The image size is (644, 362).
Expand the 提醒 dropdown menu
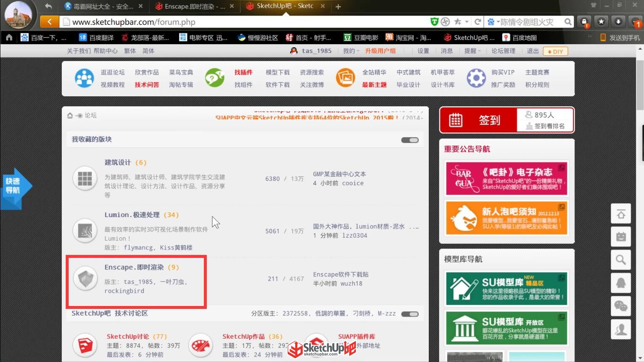pos(473,51)
